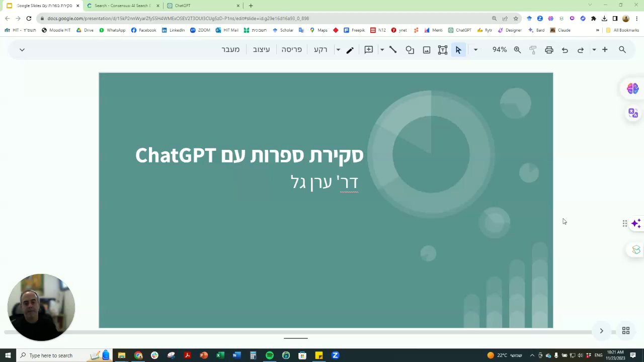Click the paint format roller icon
Image resolution: width=644 pixels, height=362 pixels.
click(533, 50)
